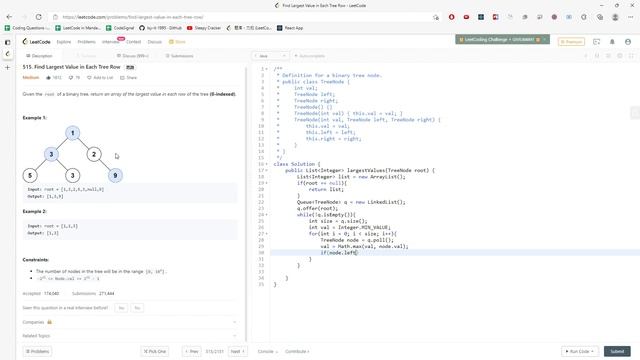Go to the Next problem
The width and height of the screenshot is (640, 360).
[238, 351]
